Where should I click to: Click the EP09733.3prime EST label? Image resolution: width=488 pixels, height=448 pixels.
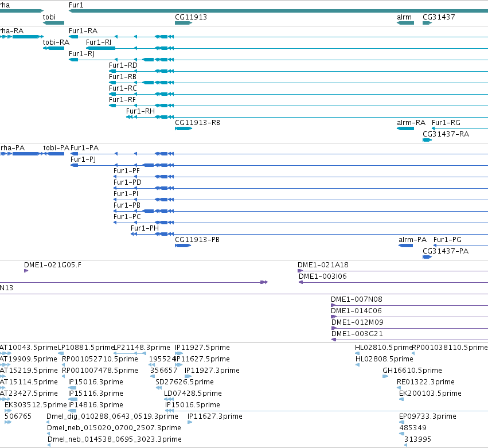pyautogui.click(x=428, y=417)
